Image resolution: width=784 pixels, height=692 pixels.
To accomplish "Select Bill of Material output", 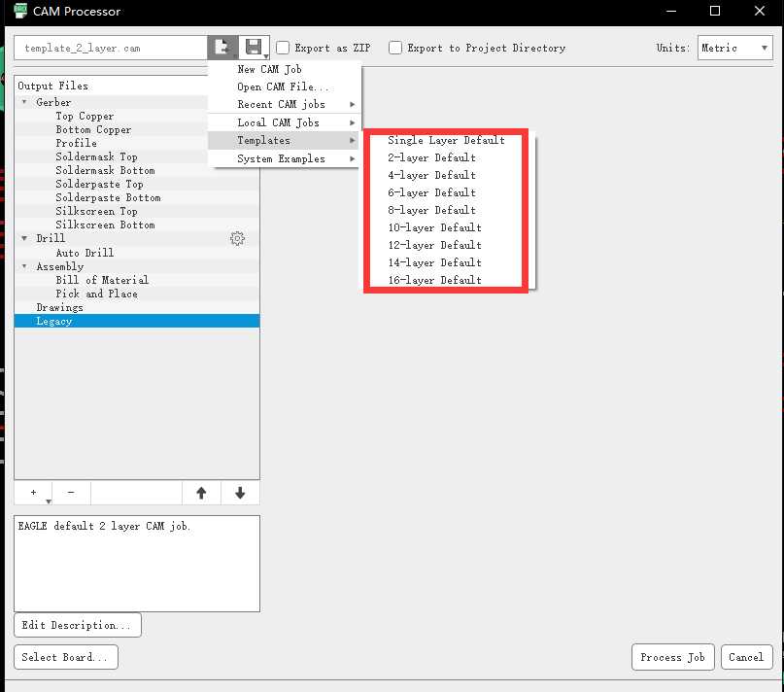I will [x=102, y=280].
